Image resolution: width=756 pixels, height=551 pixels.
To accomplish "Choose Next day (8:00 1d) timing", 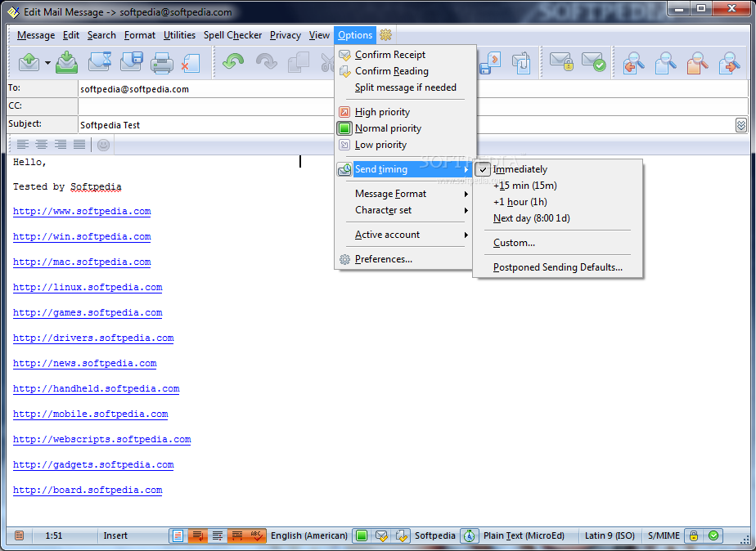I will point(558,218).
